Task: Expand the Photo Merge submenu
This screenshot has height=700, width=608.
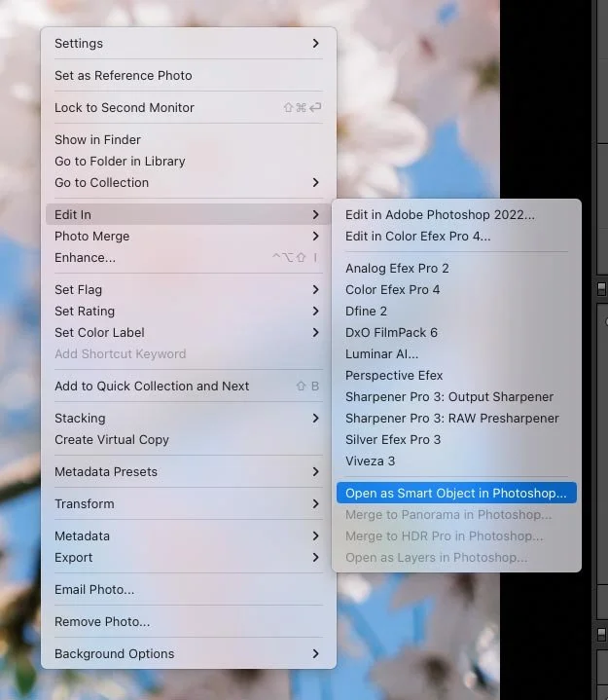Action: pyautogui.click(x=189, y=237)
